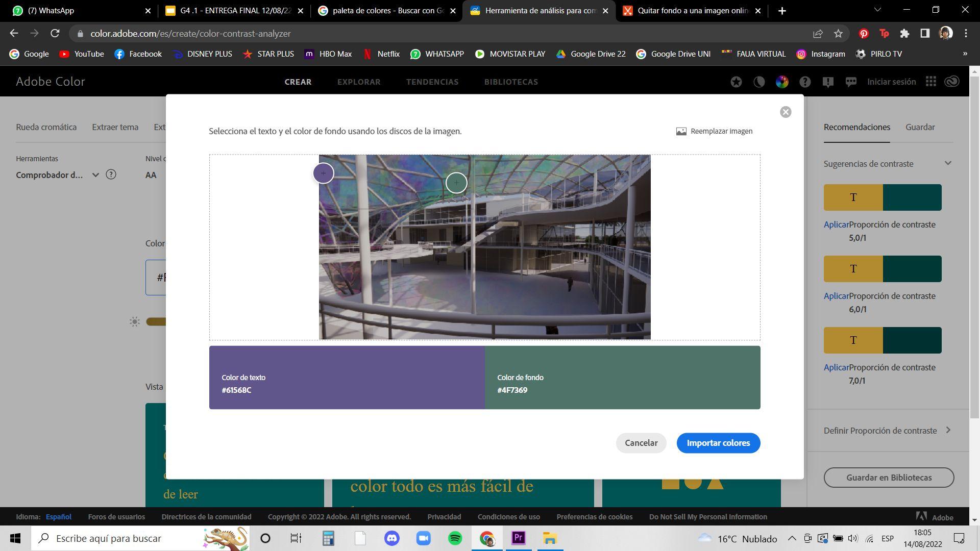
Task: Switch to the Guardar tab
Action: pos(920,127)
